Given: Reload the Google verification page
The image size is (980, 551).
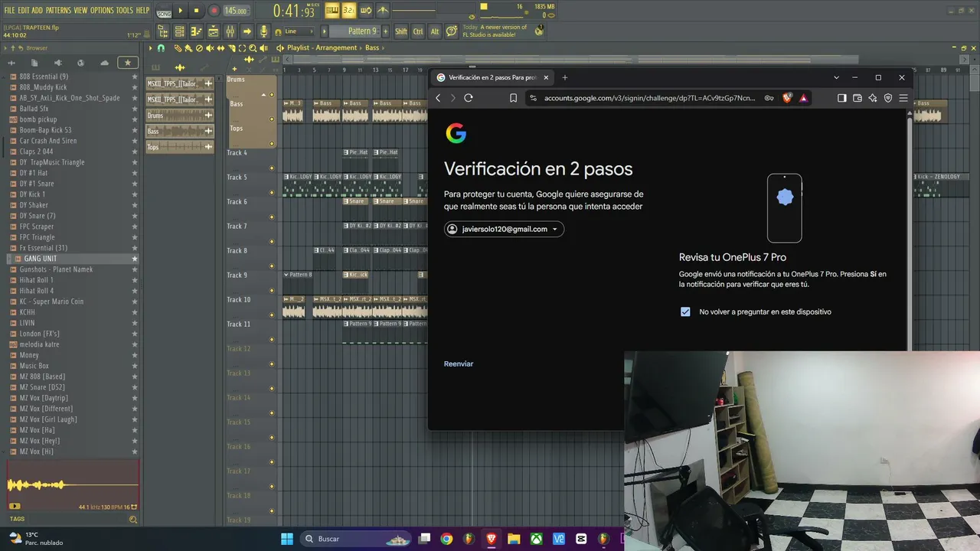Looking at the screenshot, I should (469, 98).
